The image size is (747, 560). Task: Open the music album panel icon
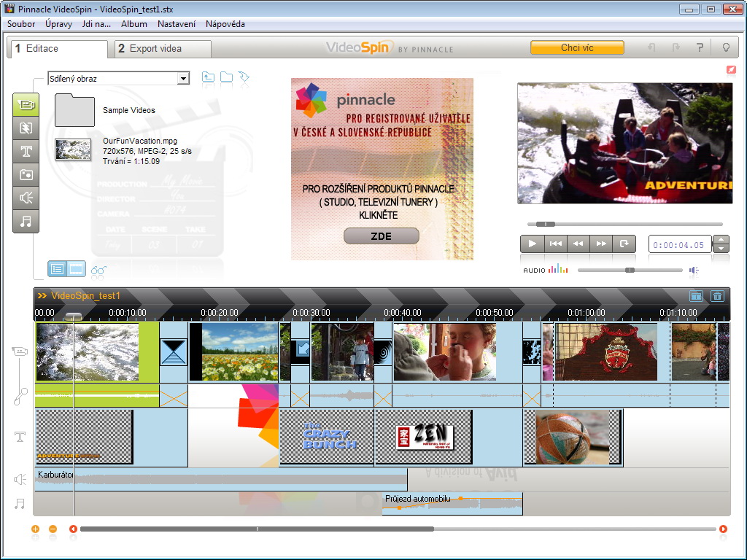pos(26,221)
